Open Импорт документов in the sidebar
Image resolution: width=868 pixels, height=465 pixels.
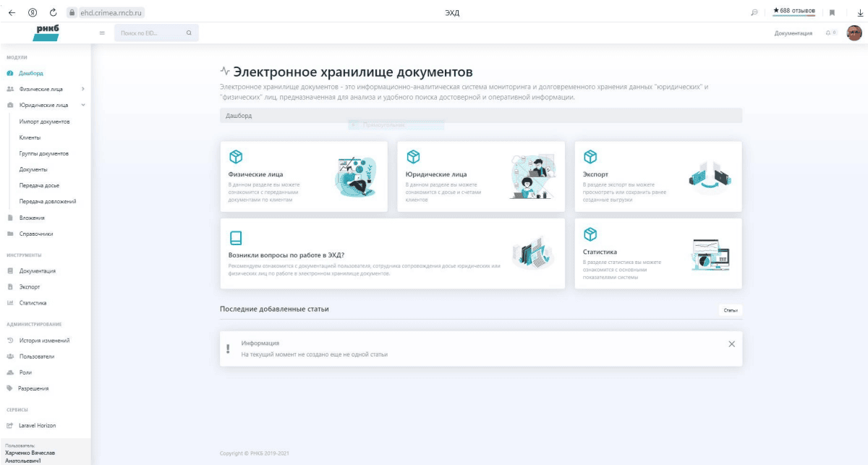pos(44,121)
